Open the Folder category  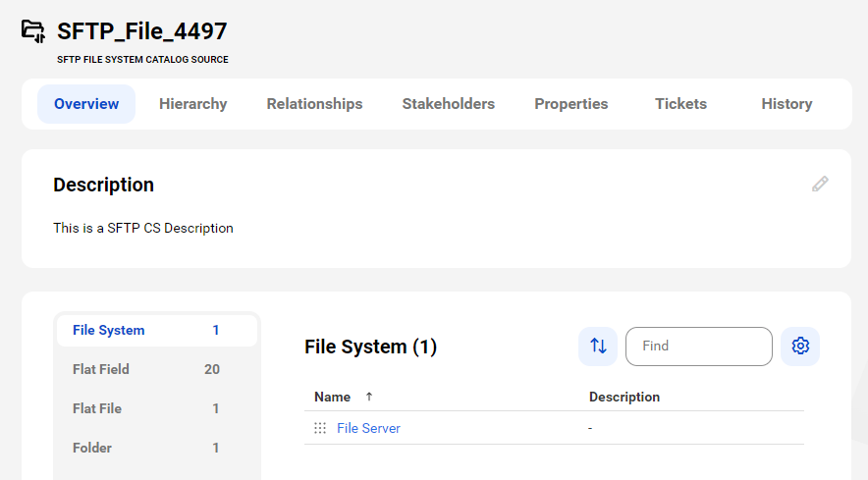click(157, 448)
